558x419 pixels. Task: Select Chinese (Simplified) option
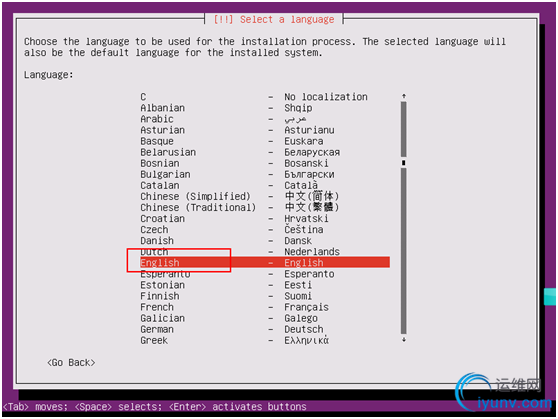pyautogui.click(x=265, y=196)
